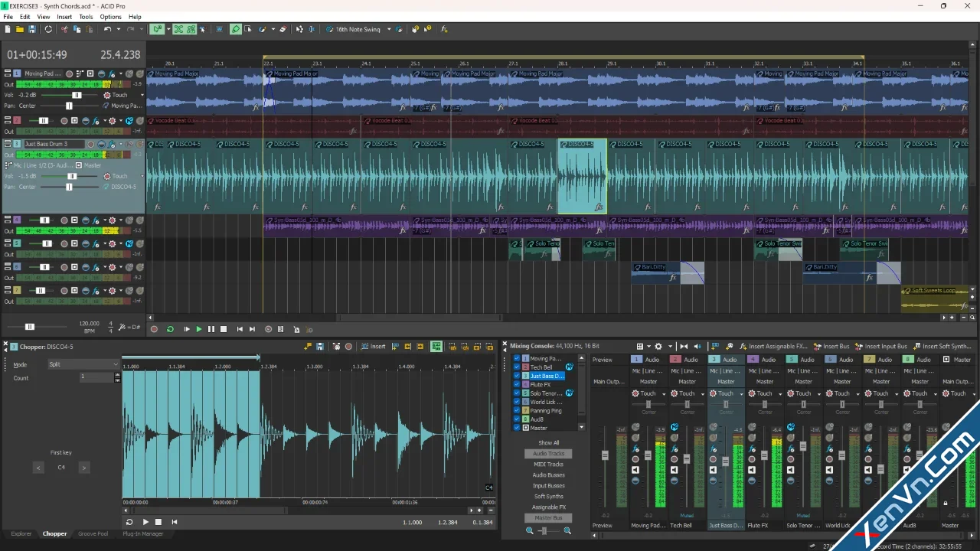
Task: Click the highlighted green Chopper toolbar icon
Action: (436, 347)
